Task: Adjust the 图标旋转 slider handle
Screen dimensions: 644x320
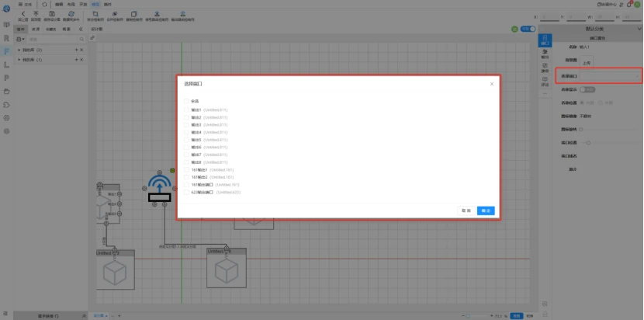Action: pos(580,129)
